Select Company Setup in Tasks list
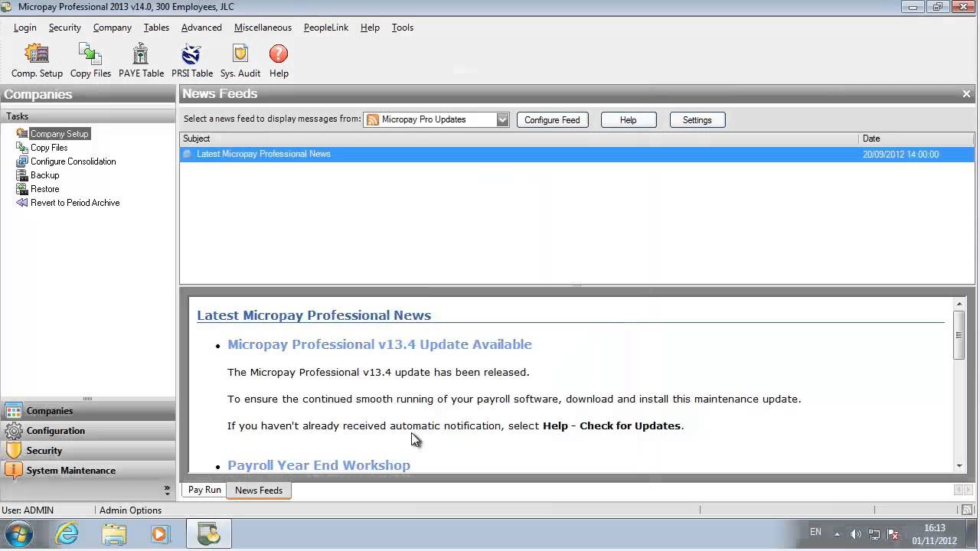The width and height of the screenshot is (980, 551). click(59, 134)
